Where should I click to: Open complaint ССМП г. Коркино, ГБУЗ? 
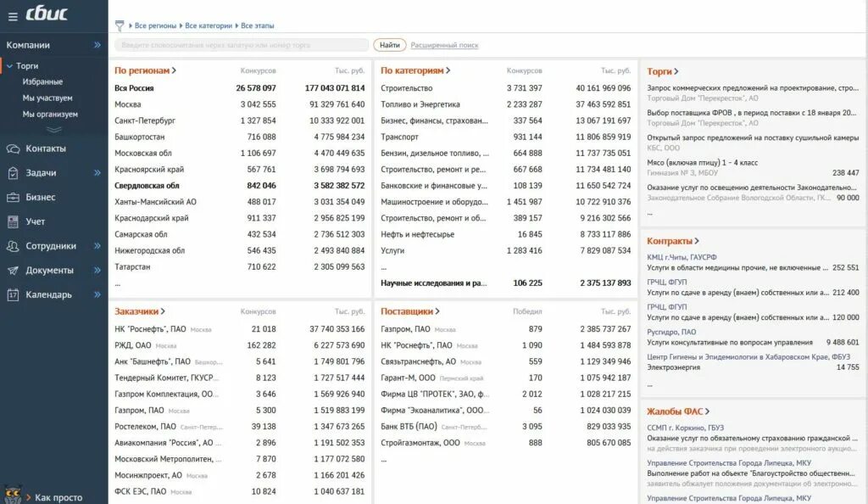[685, 428]
